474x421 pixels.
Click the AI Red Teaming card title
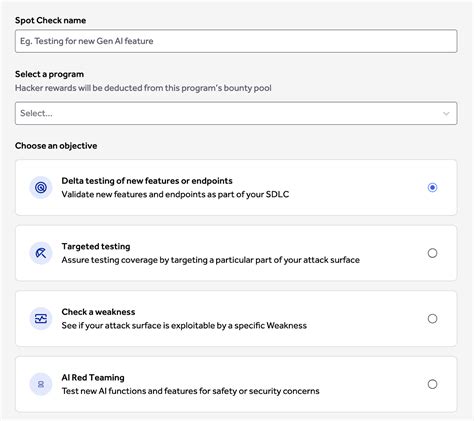click(93, 377)
